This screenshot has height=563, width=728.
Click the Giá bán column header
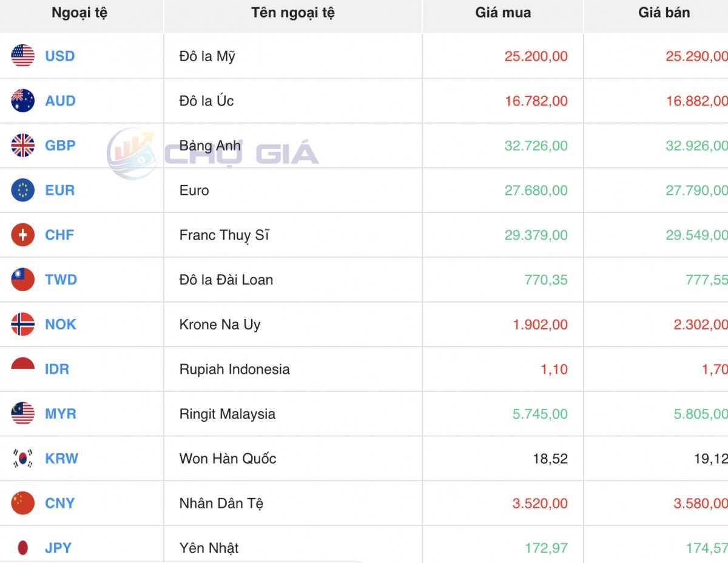(x=664, y=13)
